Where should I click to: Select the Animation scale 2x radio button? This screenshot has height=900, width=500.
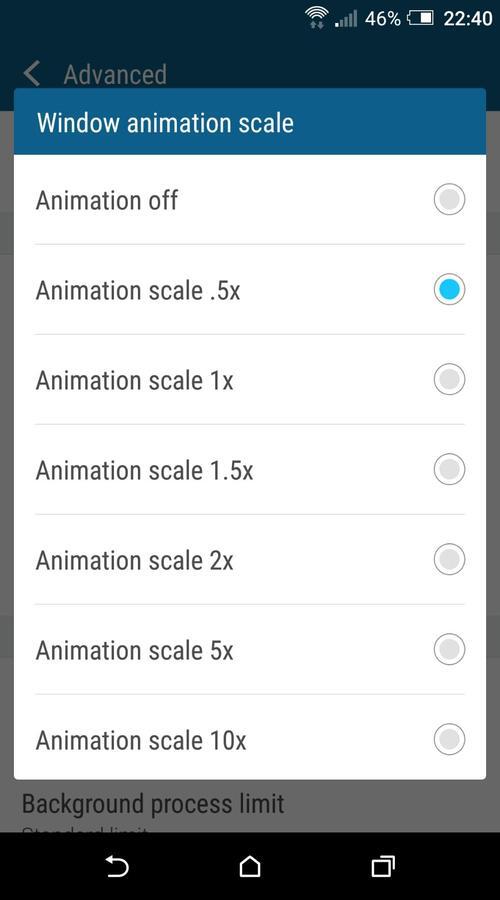(449, 559)
